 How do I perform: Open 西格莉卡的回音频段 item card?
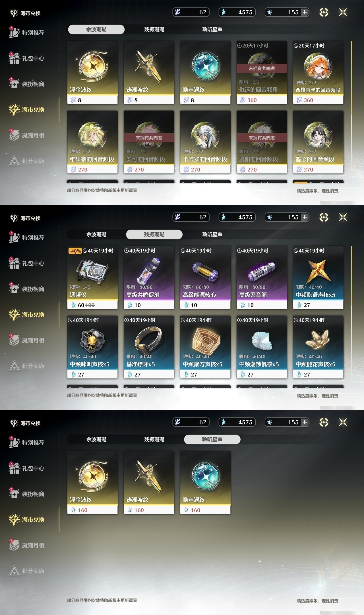(318, 73)
